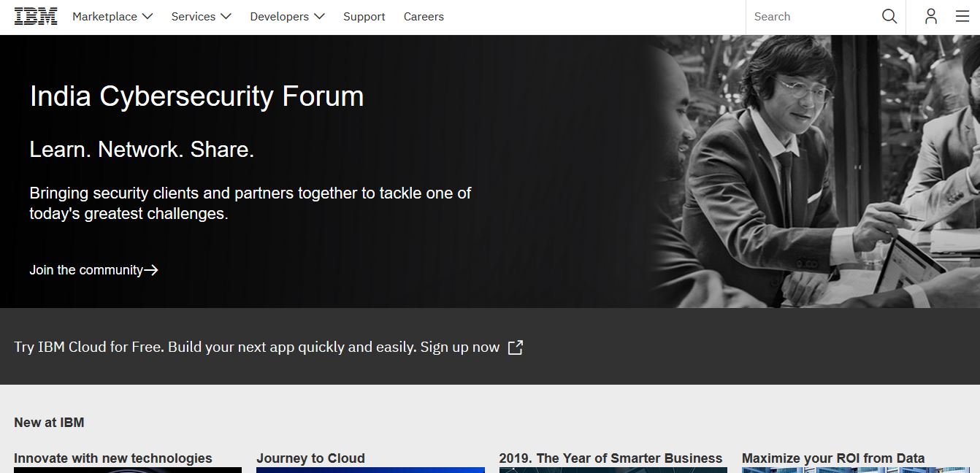This screenshot has height=473, width=980.
Task: Open Maximize your ROI from Data
Action: pyautogui.click(x=833, y=458)
